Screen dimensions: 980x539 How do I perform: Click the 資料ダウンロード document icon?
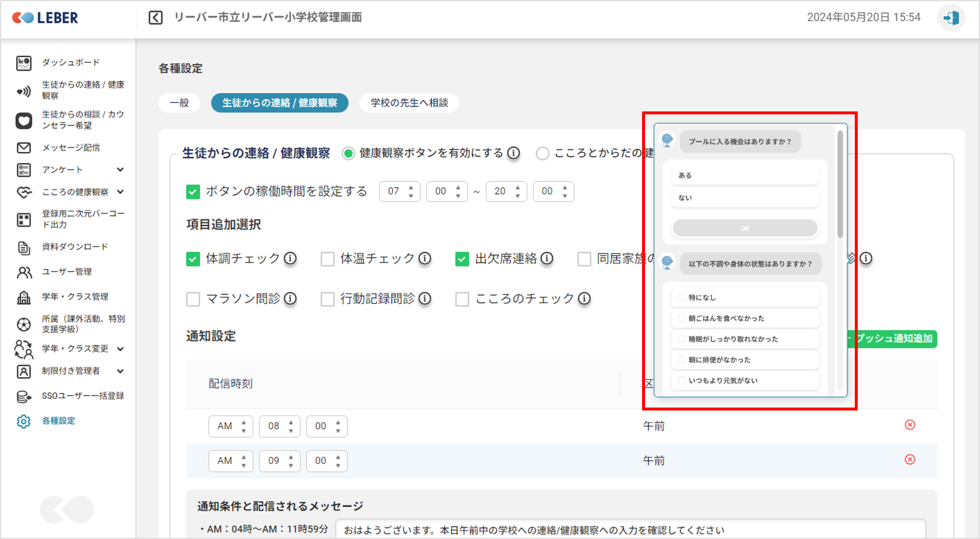click(23, 247)
